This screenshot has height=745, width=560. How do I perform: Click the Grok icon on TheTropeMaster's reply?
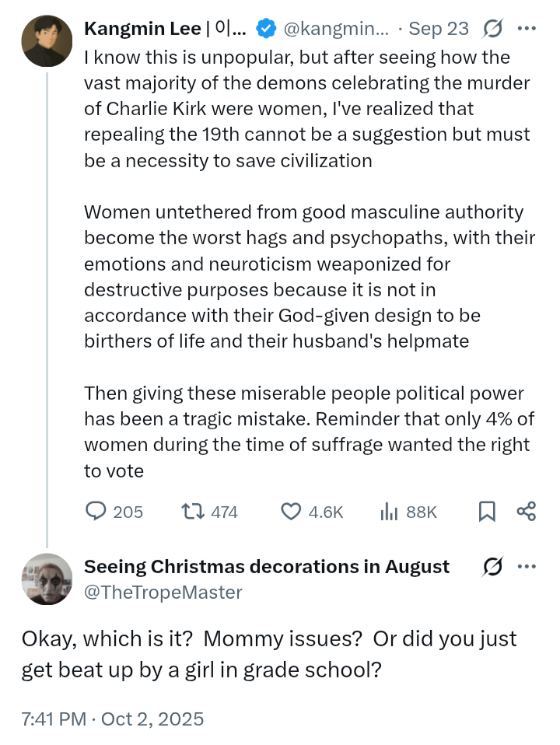tap(492, 567)
